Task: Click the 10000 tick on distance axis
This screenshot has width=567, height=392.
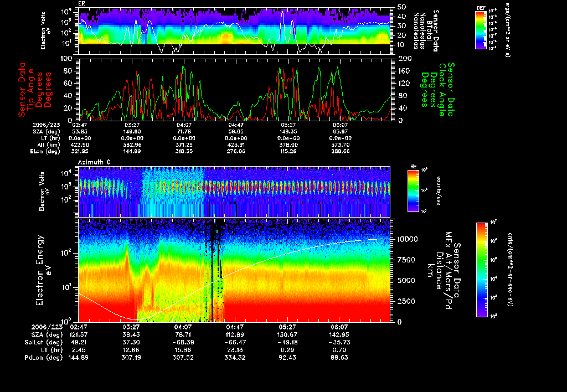Action: pos(408,239)
